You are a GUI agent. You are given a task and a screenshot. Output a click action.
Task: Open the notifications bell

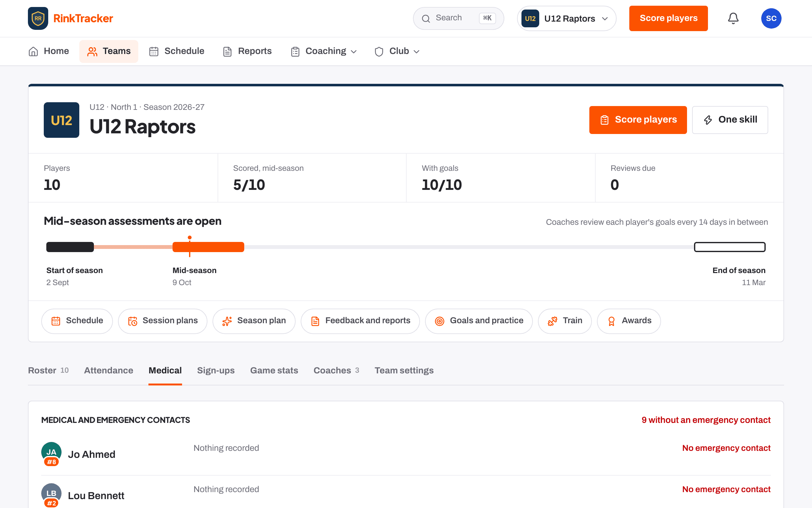pyautogui.click(x=733, y=18)
